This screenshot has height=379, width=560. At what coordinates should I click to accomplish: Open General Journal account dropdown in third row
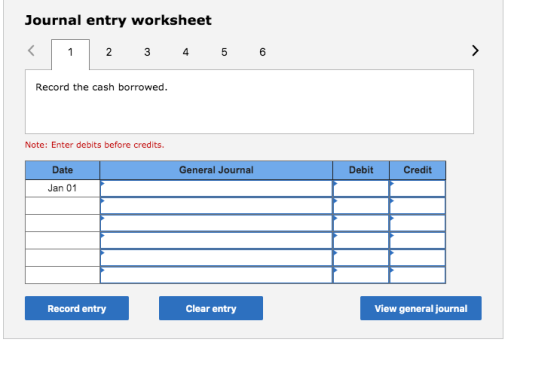coord(216,223)
